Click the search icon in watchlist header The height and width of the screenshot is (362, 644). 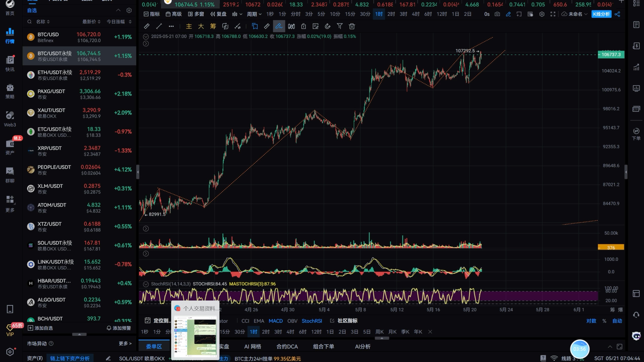coord(29,22)
